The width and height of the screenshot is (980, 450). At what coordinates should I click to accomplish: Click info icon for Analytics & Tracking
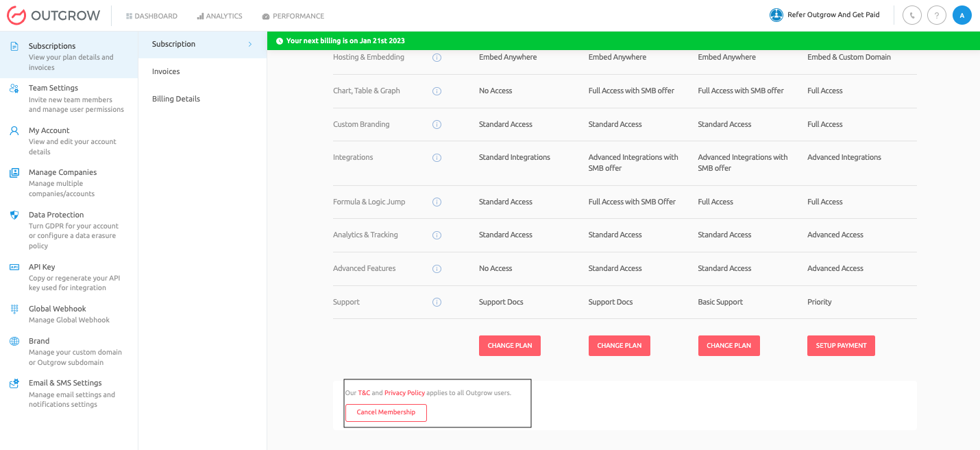point(437,235)
